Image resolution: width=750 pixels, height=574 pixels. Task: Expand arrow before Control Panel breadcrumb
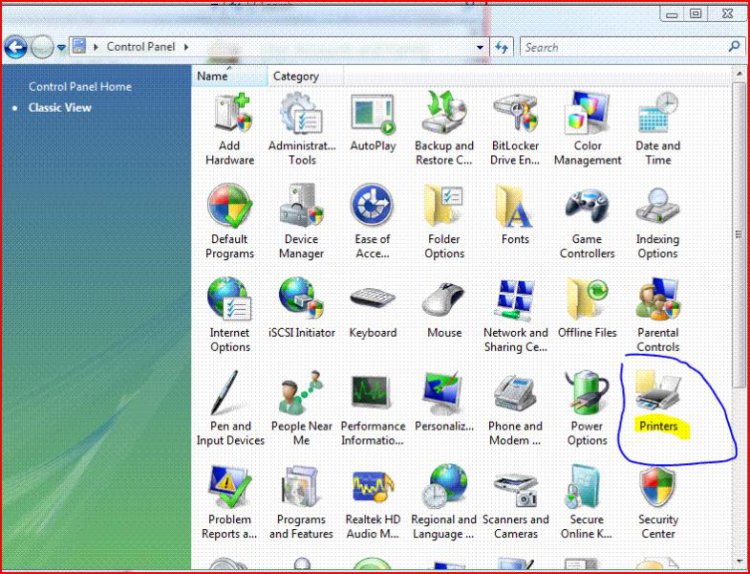96,47
